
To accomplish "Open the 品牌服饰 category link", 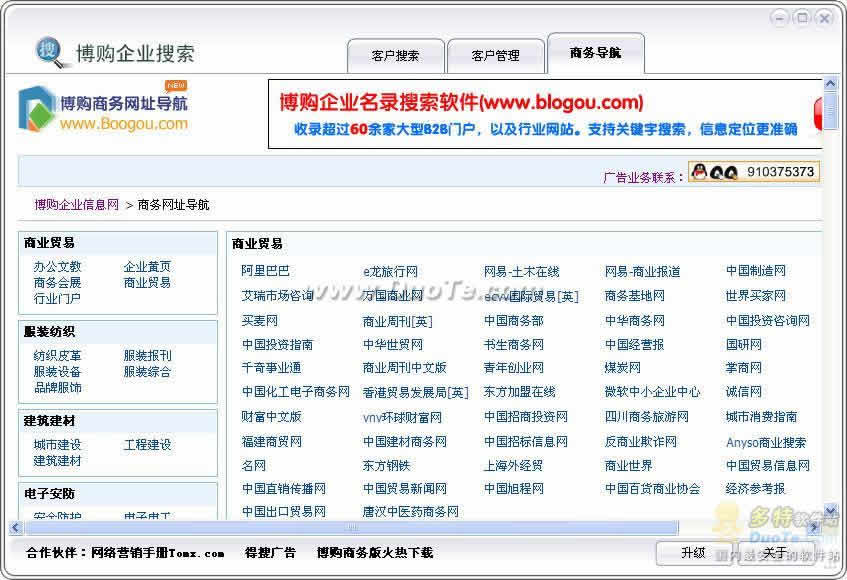I will 57,388.
